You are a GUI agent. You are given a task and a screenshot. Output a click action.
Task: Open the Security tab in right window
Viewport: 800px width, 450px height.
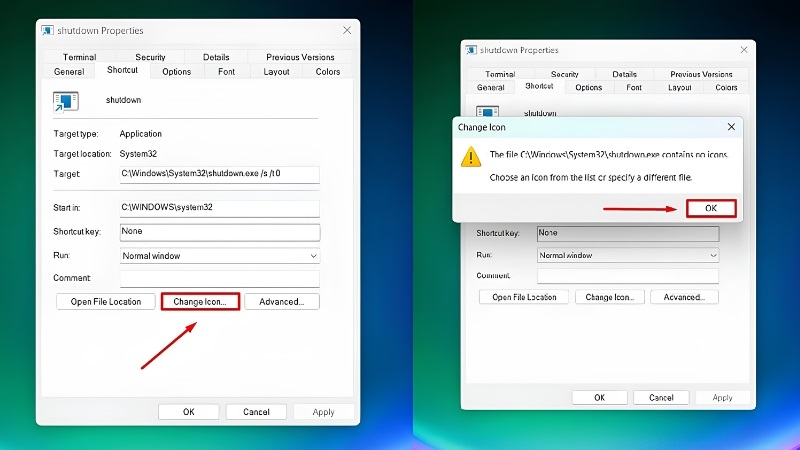[565, 74]
